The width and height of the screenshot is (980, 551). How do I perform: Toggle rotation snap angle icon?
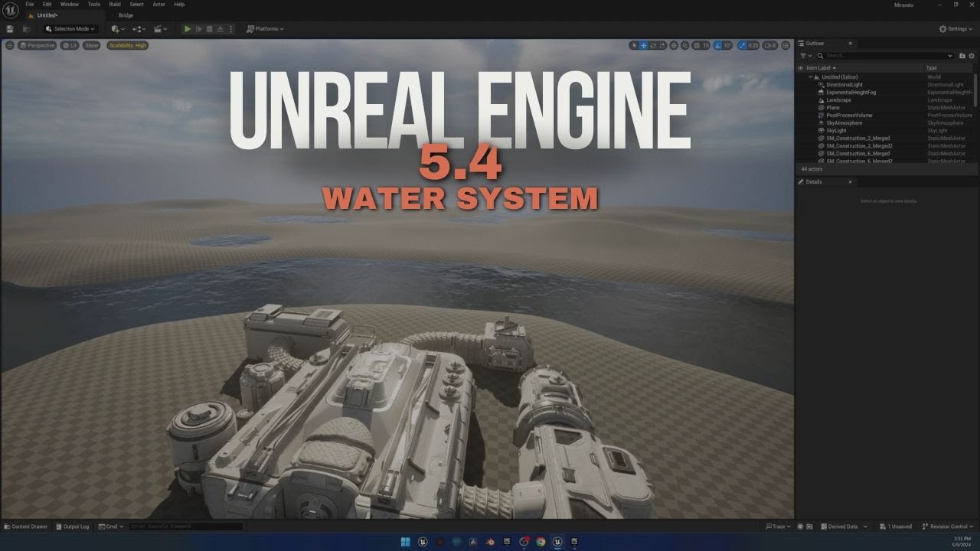coord(718,45)
